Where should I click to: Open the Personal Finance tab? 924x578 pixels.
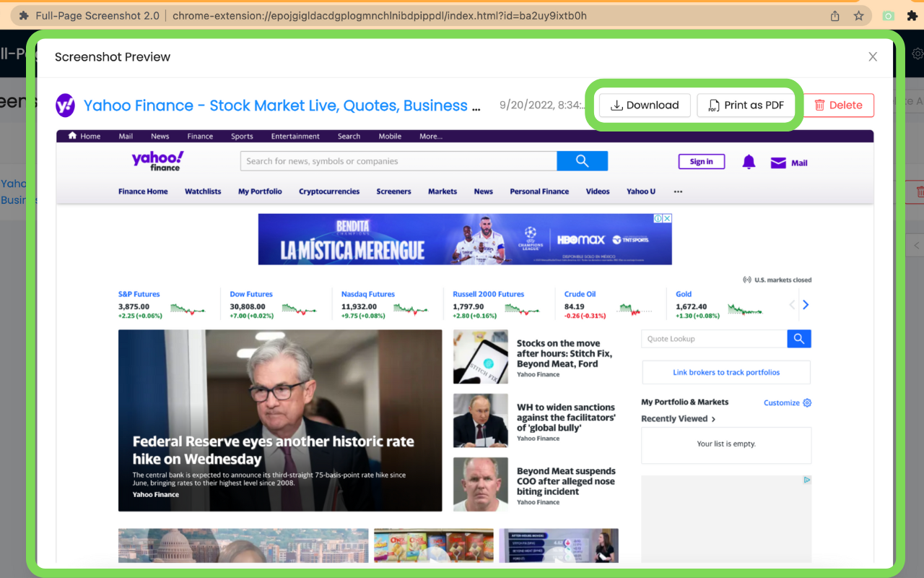tap(539, 191)
